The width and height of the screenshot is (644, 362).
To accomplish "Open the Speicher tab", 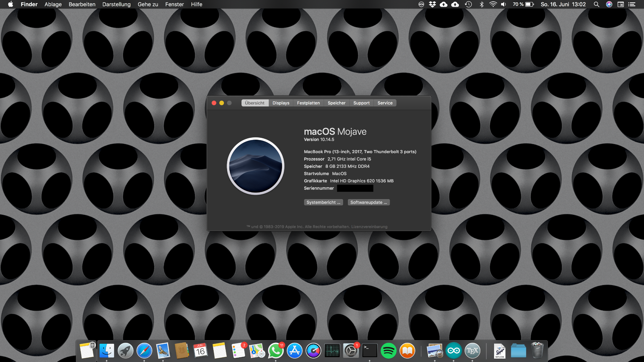I will [x=336, y=103].
